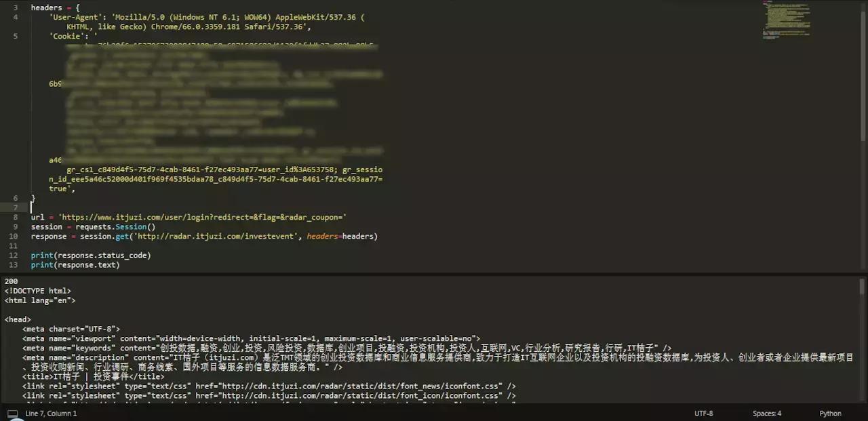Open the UTF-8 encoding indicator
Image resolution: width=868 pixels, height=421 pixels.
(703, 413)
